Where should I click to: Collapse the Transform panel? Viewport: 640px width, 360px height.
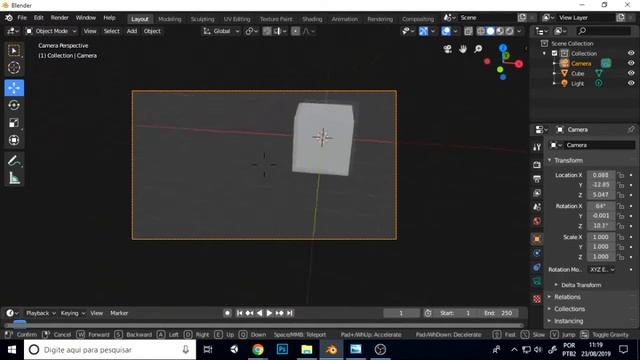coord(568,160)
